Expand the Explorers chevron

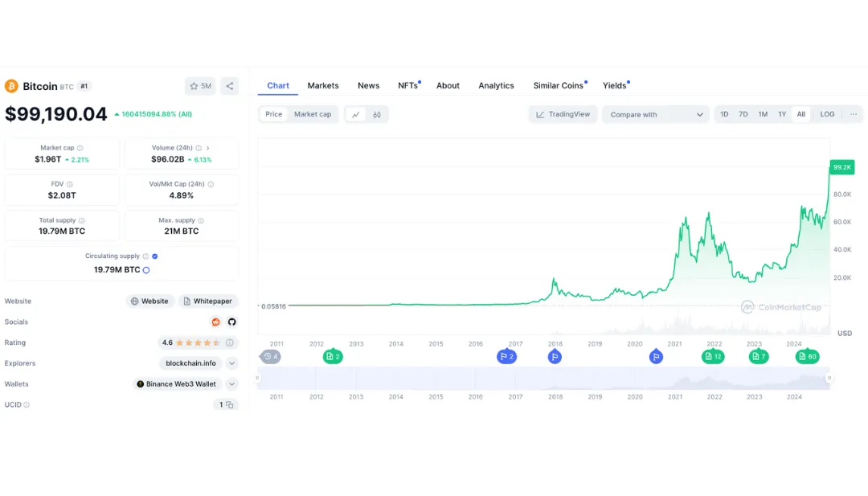232,363
